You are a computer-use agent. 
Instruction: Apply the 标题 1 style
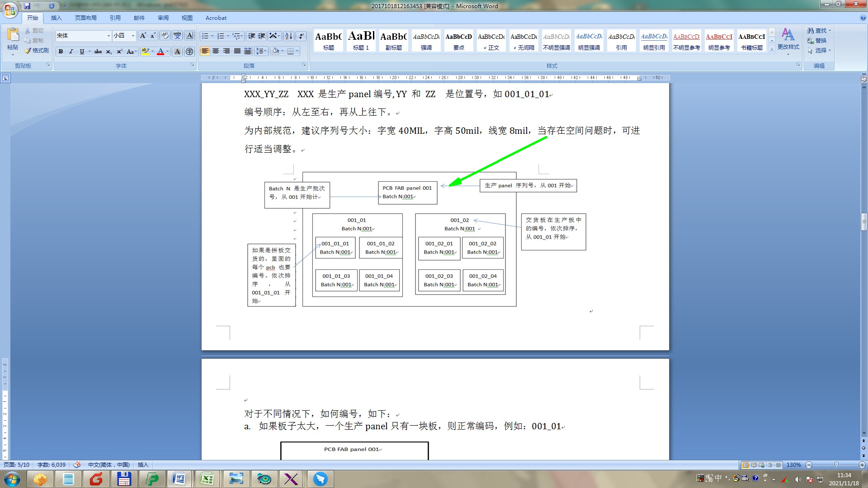tap(361, 40)
